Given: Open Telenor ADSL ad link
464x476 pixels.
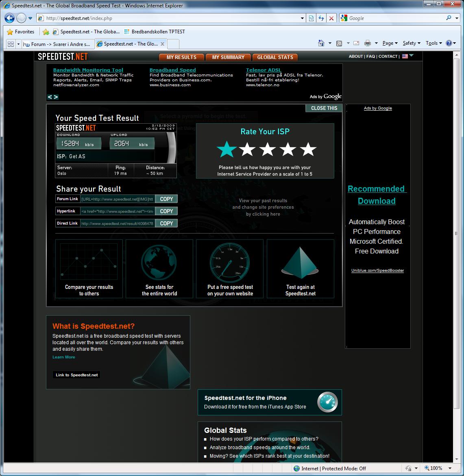Looking at the screenshot, I should [264, 70].
